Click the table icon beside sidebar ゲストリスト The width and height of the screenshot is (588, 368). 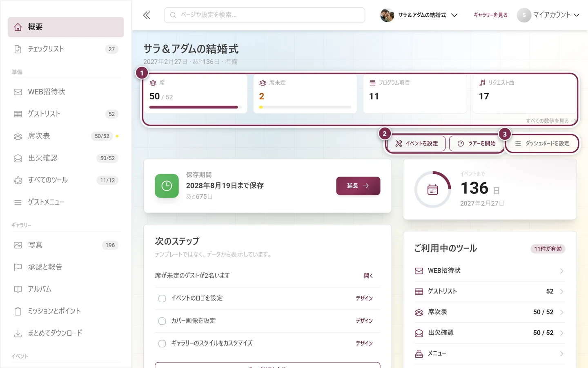pos(18,114)
